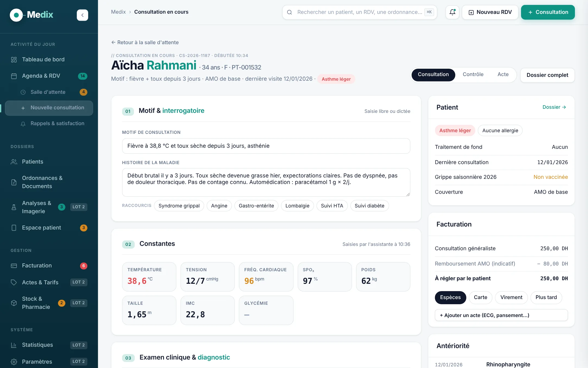Select Espèces payment method
The image size is (588, 368).
[450, 297]
